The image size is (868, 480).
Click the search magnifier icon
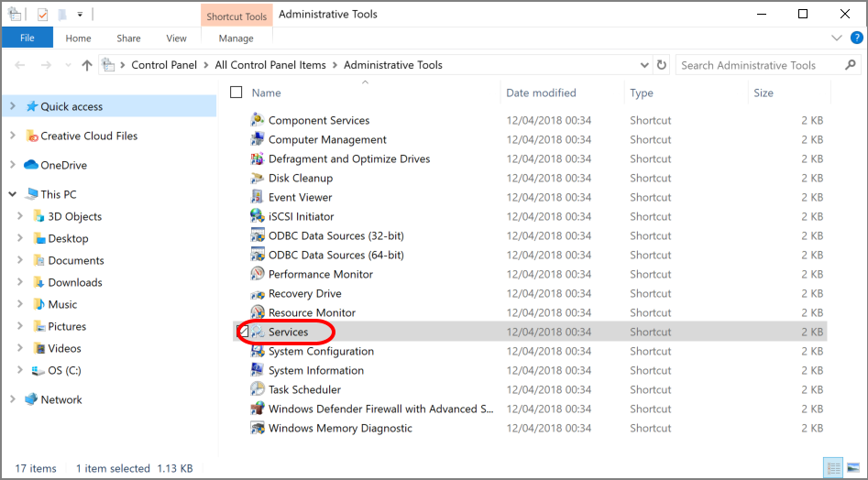pyautogui.click(x=851, y=65)
